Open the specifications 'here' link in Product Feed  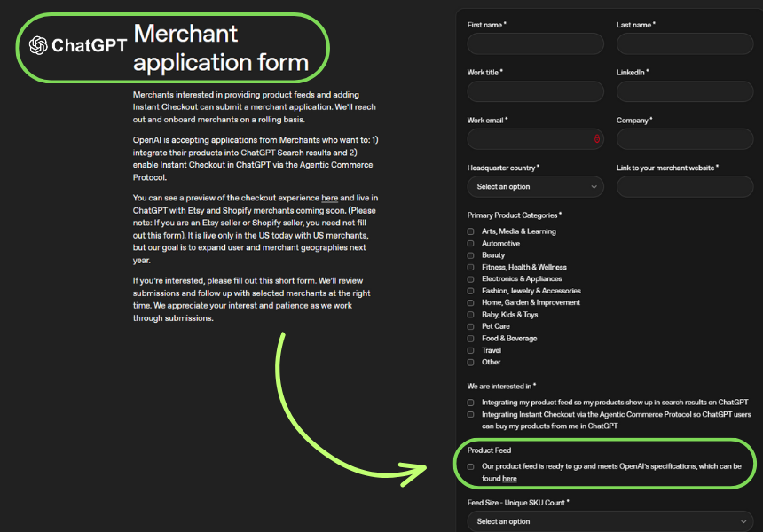click(509, 479)
